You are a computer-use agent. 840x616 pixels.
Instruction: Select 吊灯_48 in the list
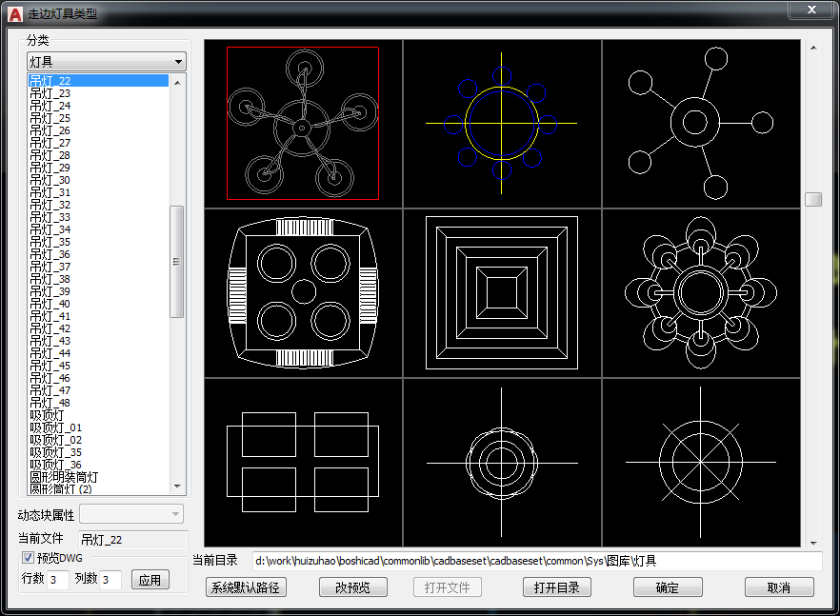tap(98, 403)
